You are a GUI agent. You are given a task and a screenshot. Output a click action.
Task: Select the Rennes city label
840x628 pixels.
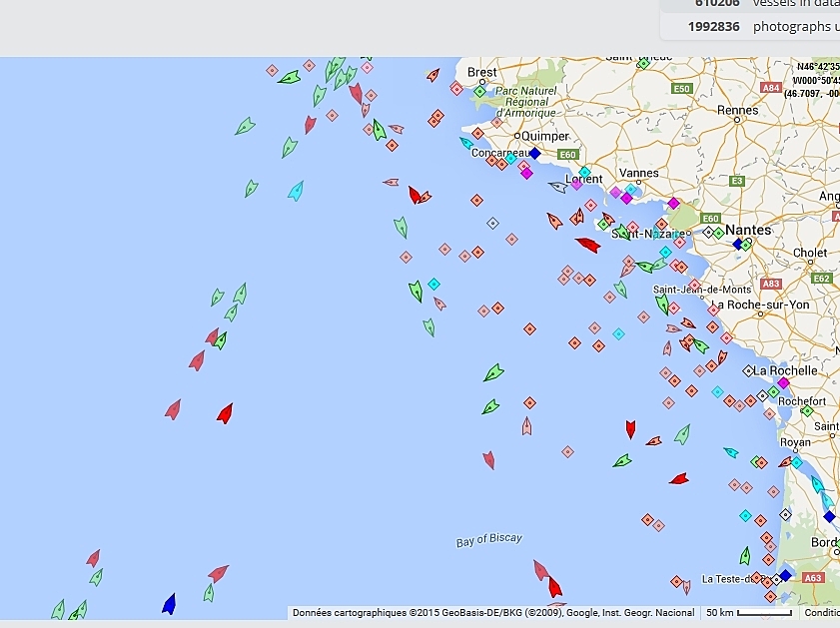738,110
